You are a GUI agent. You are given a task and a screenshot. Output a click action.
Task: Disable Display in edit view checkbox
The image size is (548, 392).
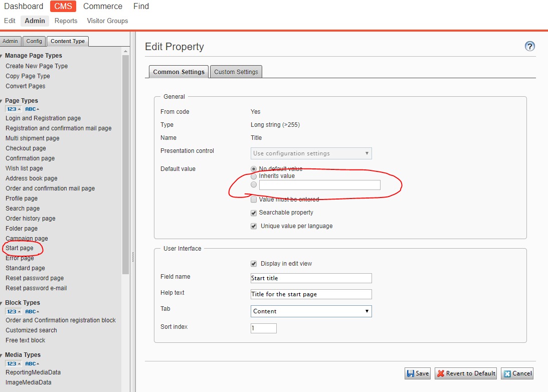[254, 264]
